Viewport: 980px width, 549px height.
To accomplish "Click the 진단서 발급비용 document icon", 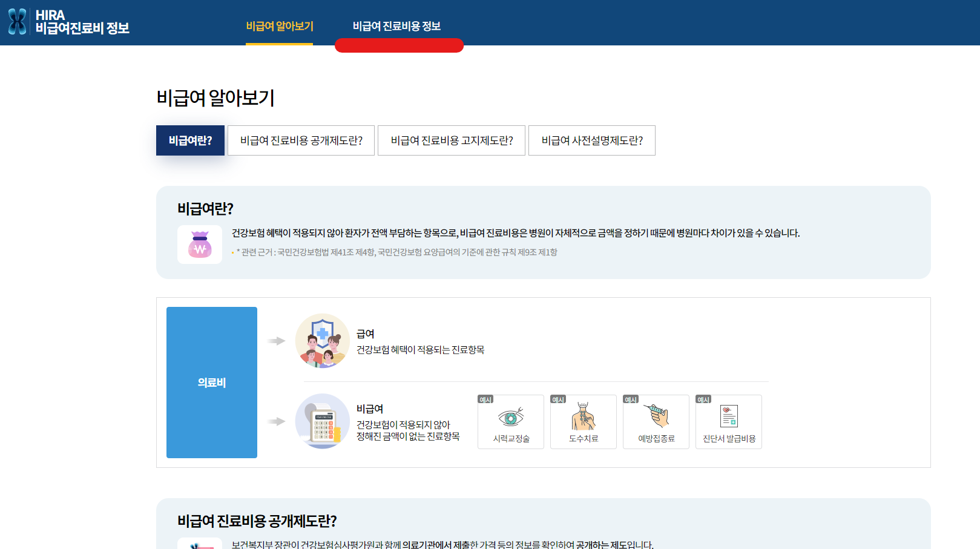I will tap(728, 418).
